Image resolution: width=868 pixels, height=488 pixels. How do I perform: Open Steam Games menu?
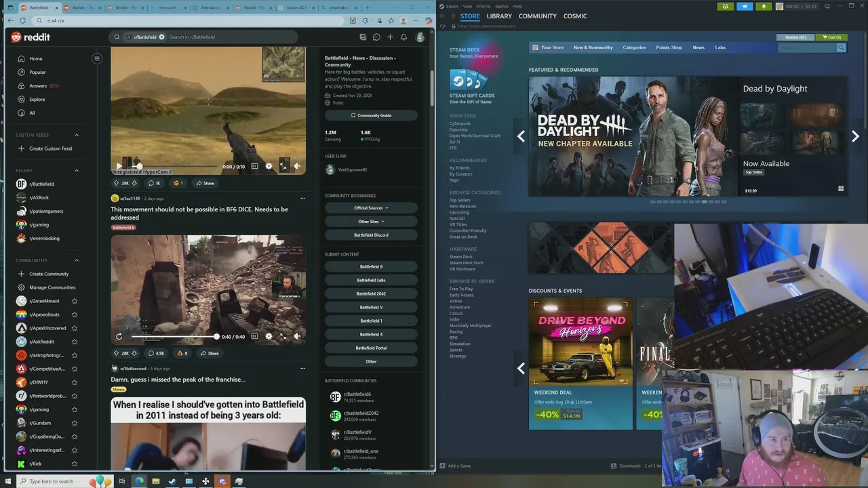502,6
